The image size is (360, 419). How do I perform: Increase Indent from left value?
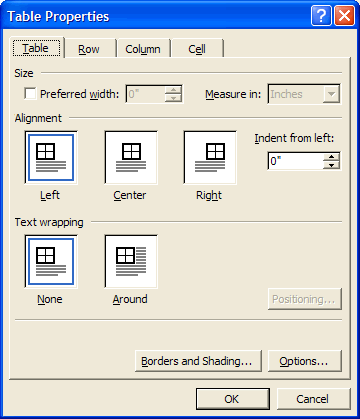click(331, 157)
